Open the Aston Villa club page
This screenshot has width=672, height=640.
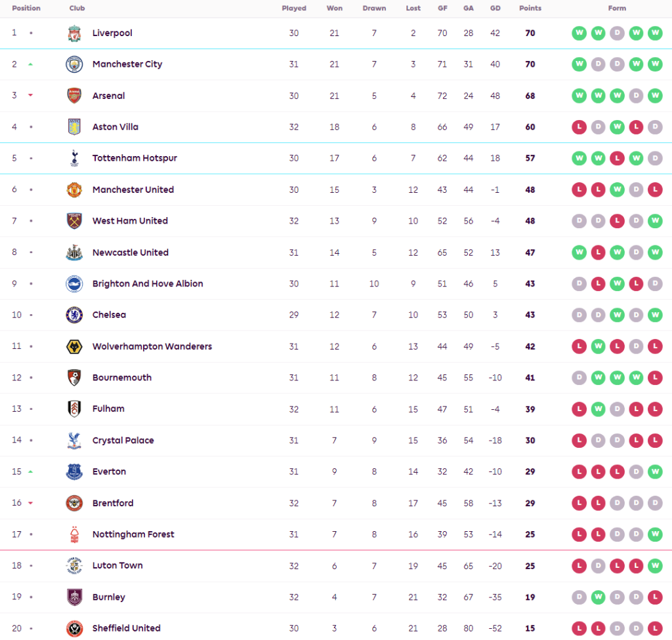pyautogui.click(x=115, y=127)
